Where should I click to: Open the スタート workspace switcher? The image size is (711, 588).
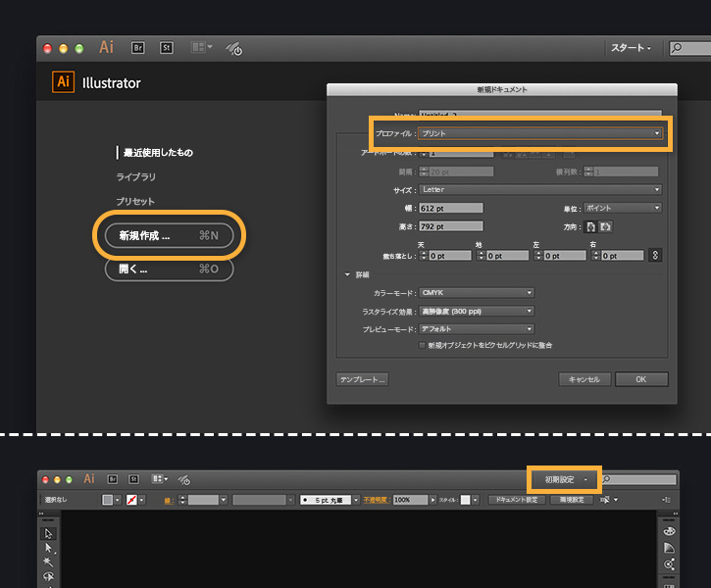tap(632, 48)
